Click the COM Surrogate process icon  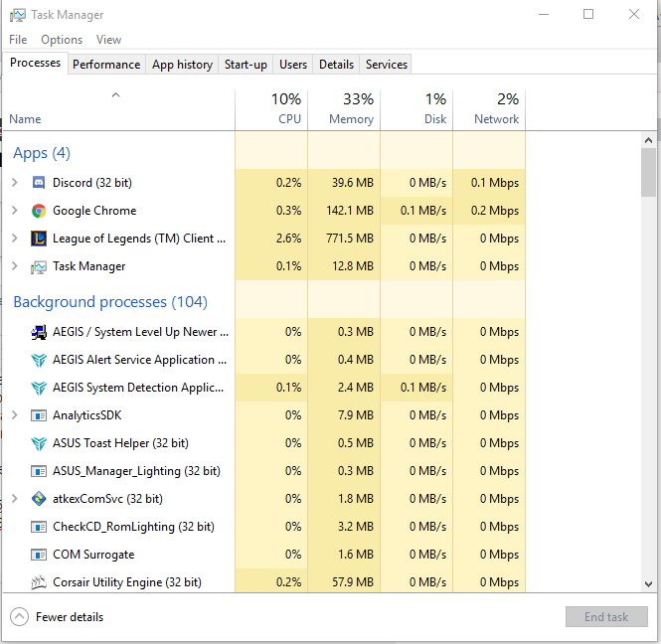39,555
